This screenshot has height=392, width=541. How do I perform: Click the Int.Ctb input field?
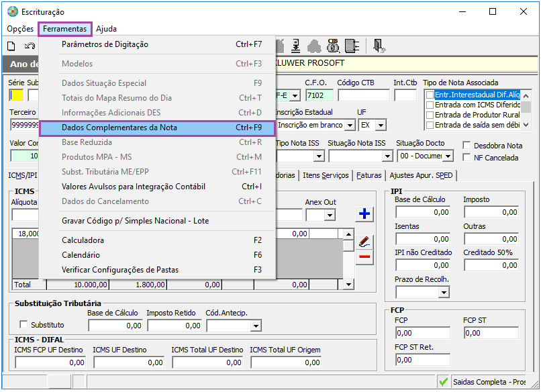click(405, 95)
